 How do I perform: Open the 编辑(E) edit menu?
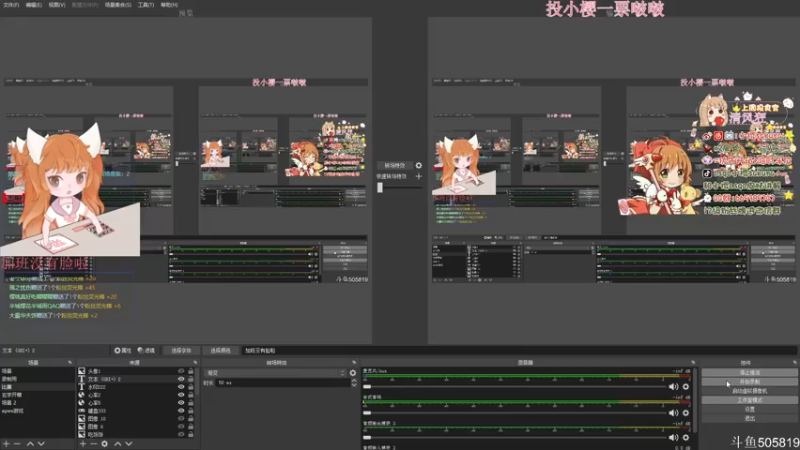coord(34,5)
